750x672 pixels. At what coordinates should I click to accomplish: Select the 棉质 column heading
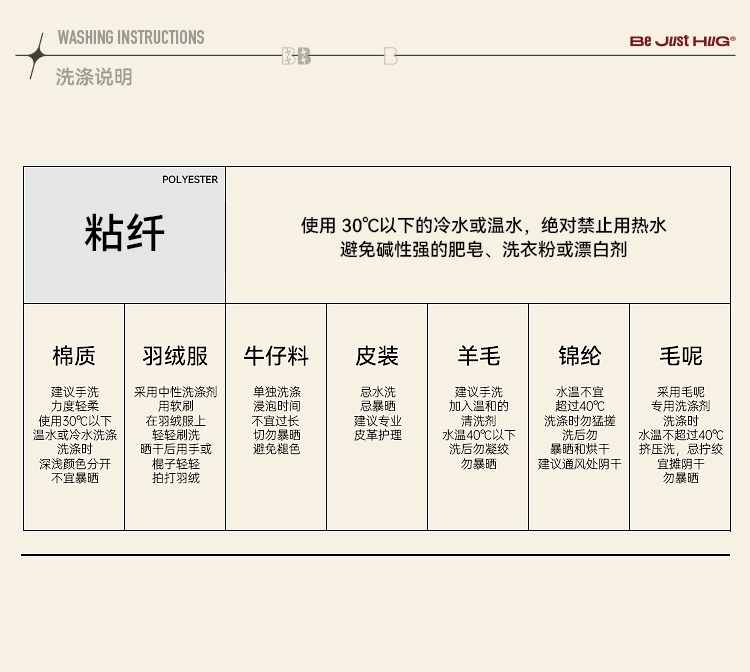[x=74, y=356]
